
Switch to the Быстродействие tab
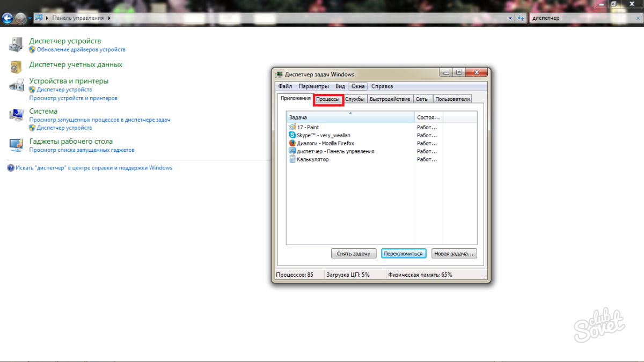pyautogui.click(x=390, y=99)
